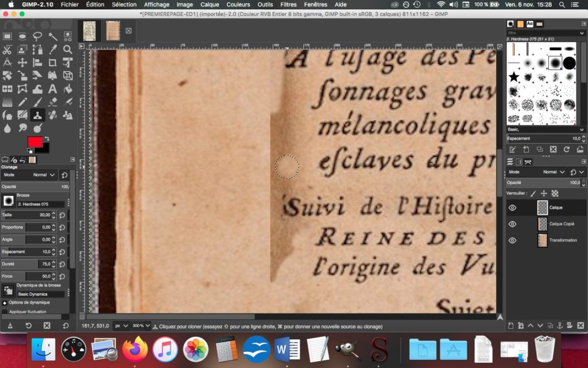Select the Bucket Fill tool
Image resolution: width=588 pixels, height=368 pixels.
(x=68, y=89)
